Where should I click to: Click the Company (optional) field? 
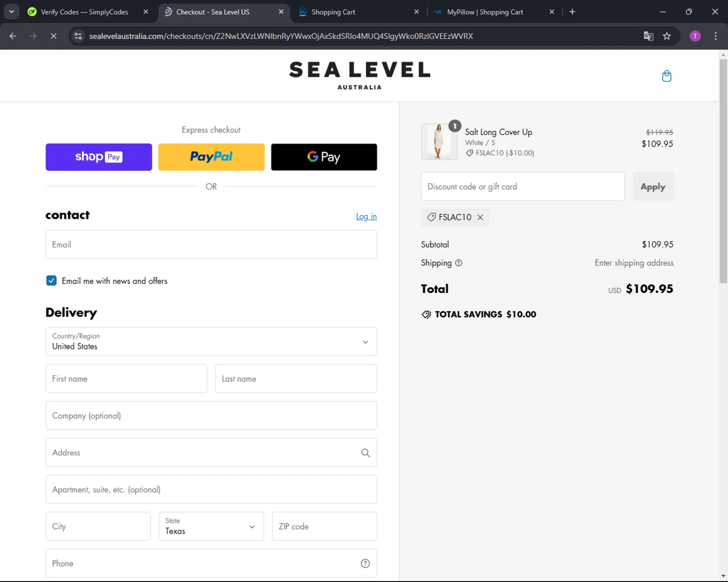pos(211,416)
